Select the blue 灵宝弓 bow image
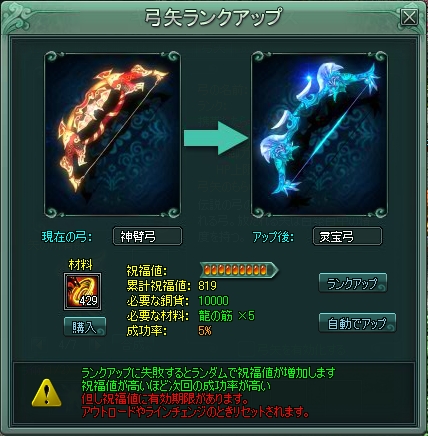This screenshot has height=436, width=428. [x=319, y=134]
